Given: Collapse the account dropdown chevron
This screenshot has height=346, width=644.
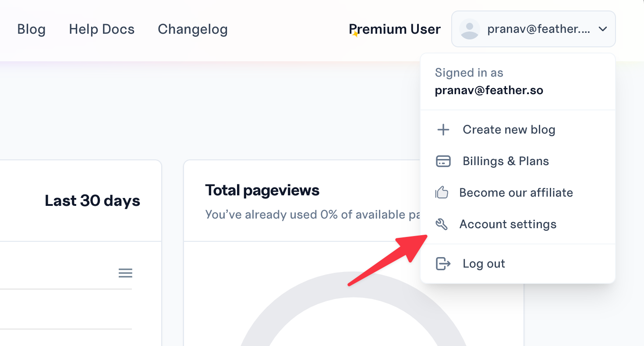Looking at the screenshot, I should (603, 29).
